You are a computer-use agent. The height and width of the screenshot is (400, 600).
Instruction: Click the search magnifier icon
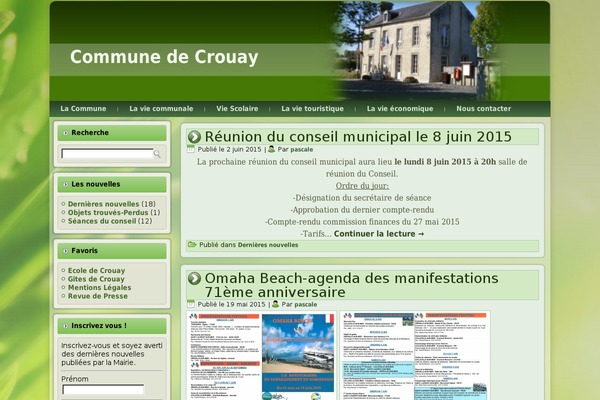(x=157, y=154)
